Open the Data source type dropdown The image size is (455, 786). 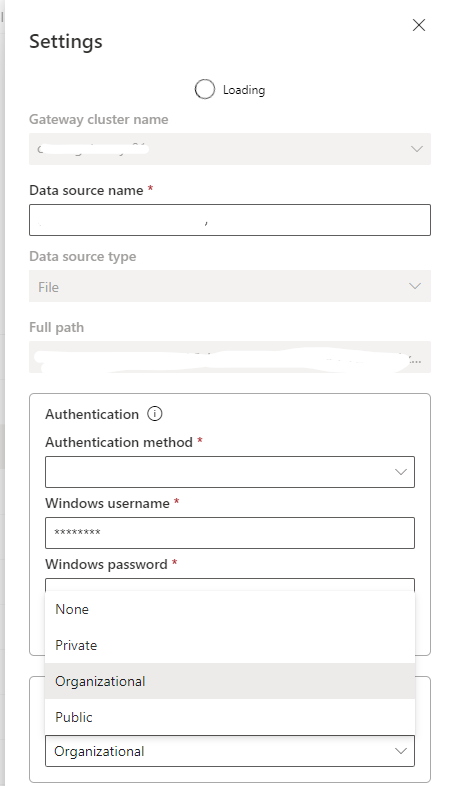230,286
